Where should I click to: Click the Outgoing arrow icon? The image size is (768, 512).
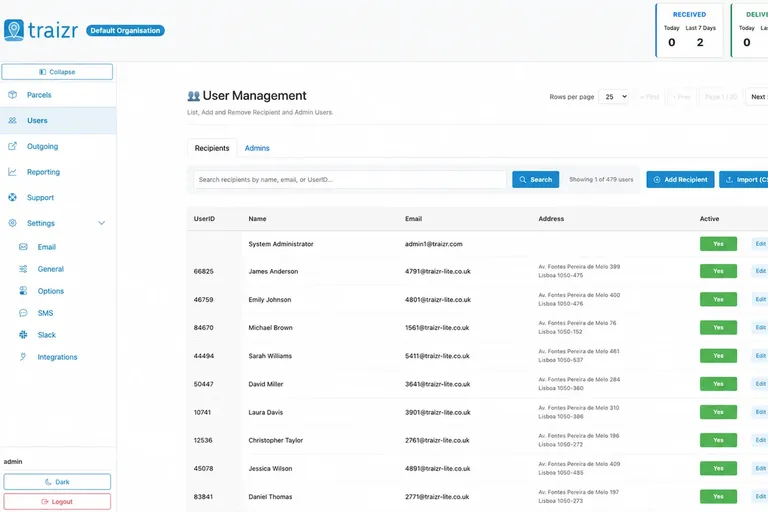13,146
